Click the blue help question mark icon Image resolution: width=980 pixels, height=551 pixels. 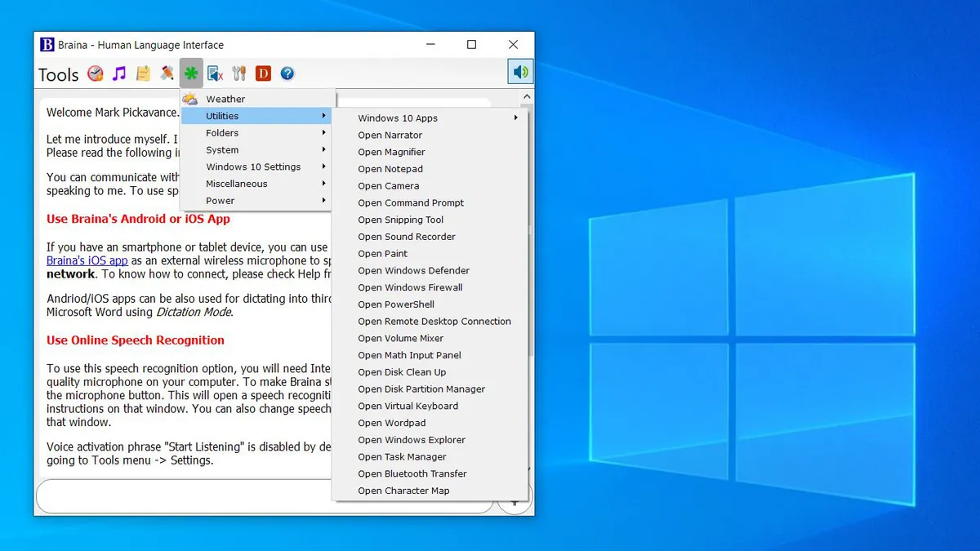(287, 73)
